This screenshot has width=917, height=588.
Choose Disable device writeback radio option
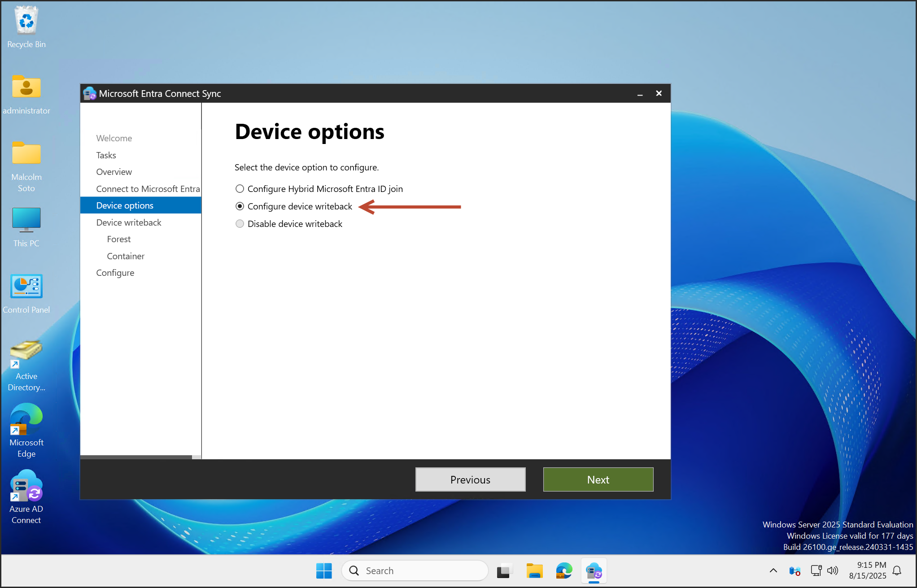click(x=240, y=224)
